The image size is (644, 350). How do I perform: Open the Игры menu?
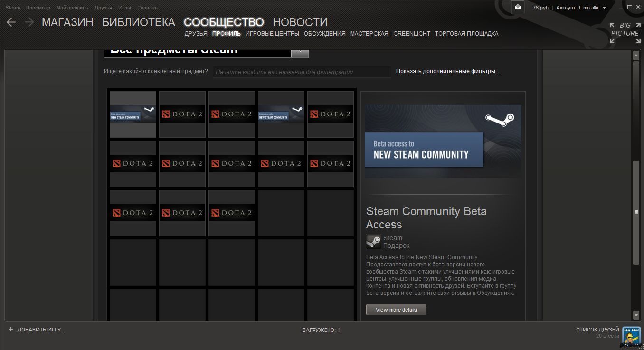tap(124, 8)
